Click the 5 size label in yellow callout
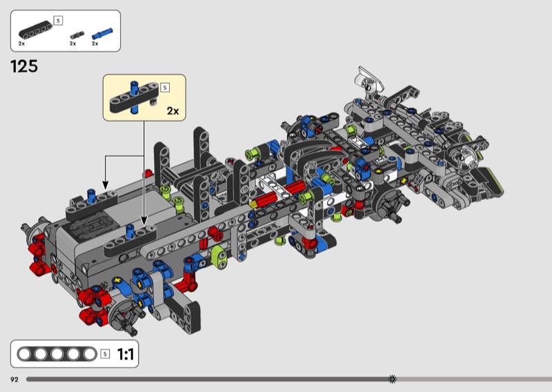552x392 pixels. [165, 88]
